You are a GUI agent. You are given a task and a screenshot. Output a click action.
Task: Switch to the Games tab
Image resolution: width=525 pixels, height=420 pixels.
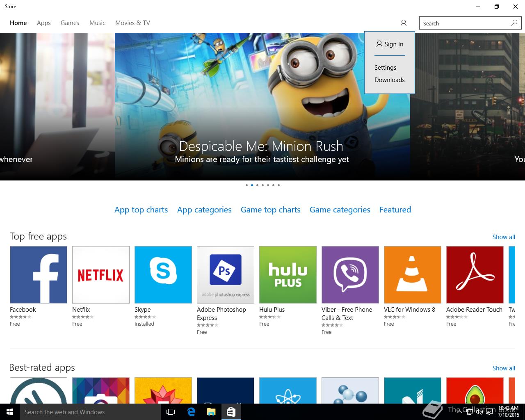point(70,23)
